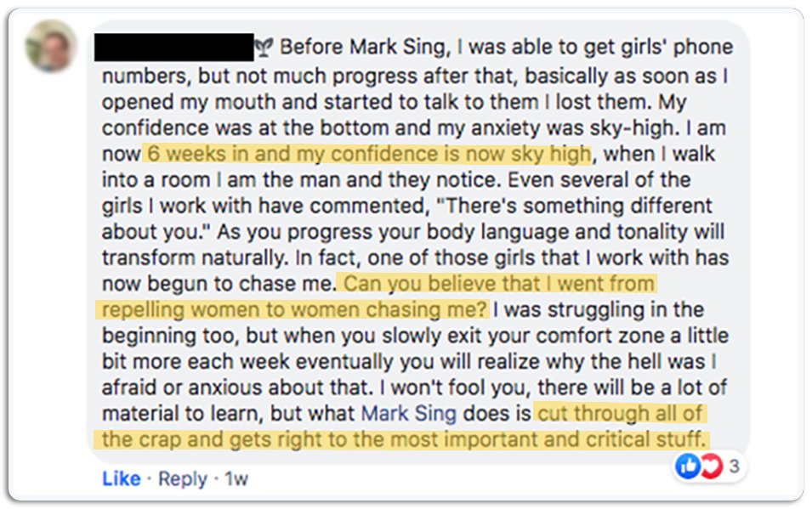Click highlighted "cut through all of" text
Screen dimensions: 812x509
(x=621, y=414)
